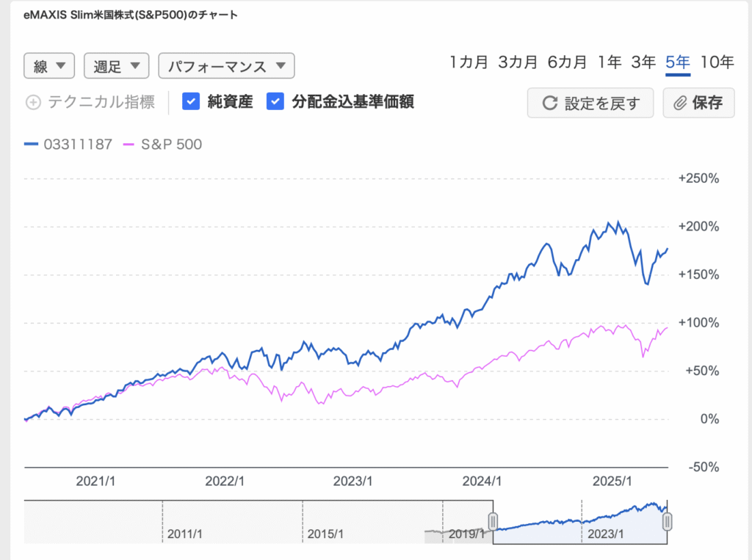The height and width of the screenshot is (560, 752).
Task: Select the 5年 period tab
Action: click(678, 62)
